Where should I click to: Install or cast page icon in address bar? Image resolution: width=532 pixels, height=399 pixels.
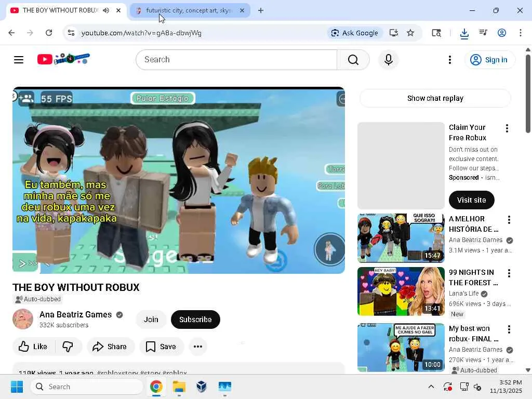tap(394, 33)
